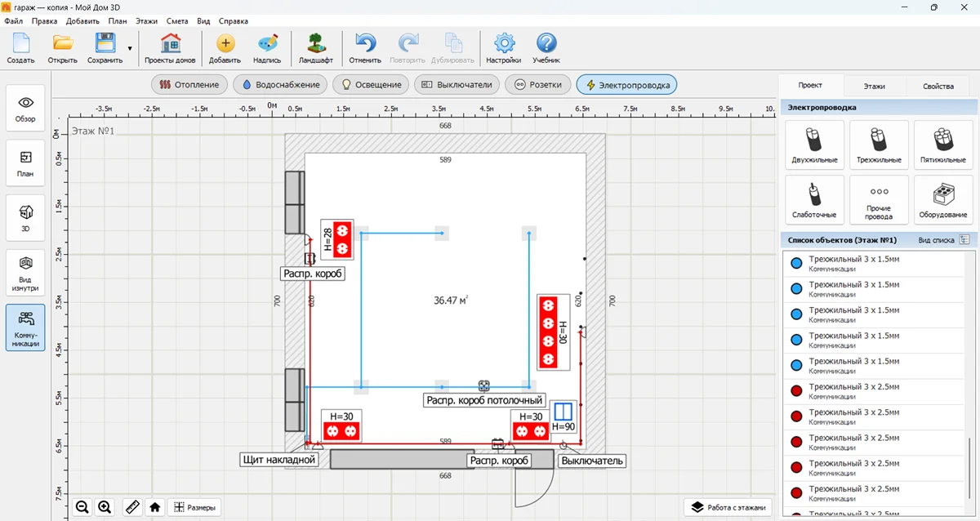Image resolution: width=980 pixels, height=521 pixels.
Task: Click the Отменить undo button
Action: [365, 48]
